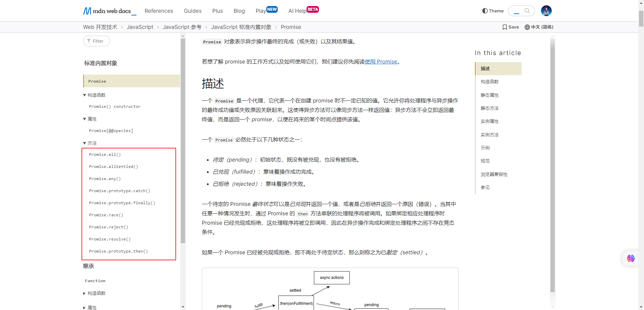This screenshot has width=644, height=310.
Task: Collapse the 属性 section under Promise
Action: (x=85, y=119)
